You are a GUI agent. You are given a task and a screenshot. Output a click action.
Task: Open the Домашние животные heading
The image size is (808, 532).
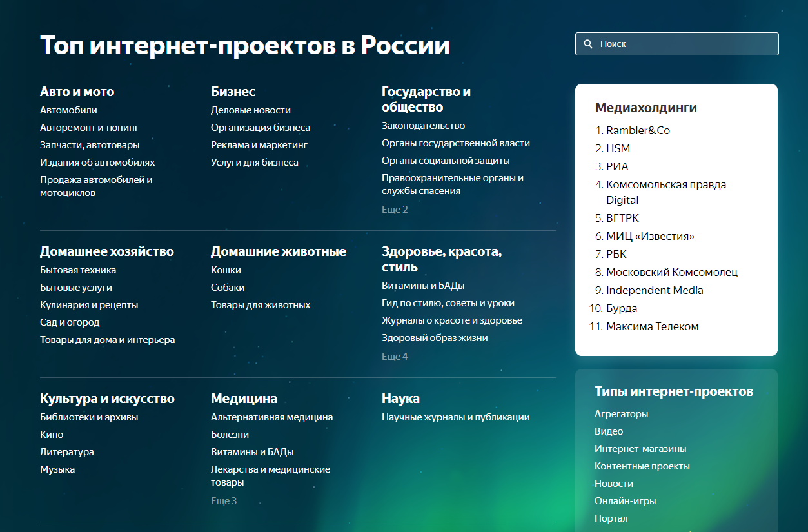coord(279,251)
